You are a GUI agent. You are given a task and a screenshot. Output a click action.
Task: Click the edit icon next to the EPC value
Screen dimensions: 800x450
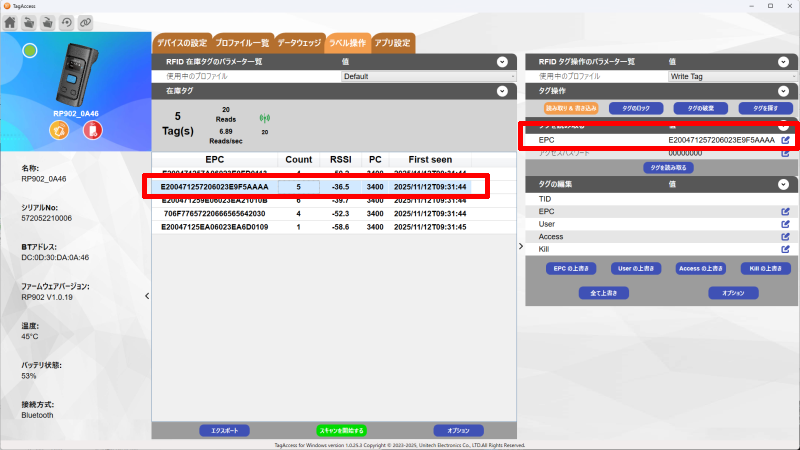[785, 140]
